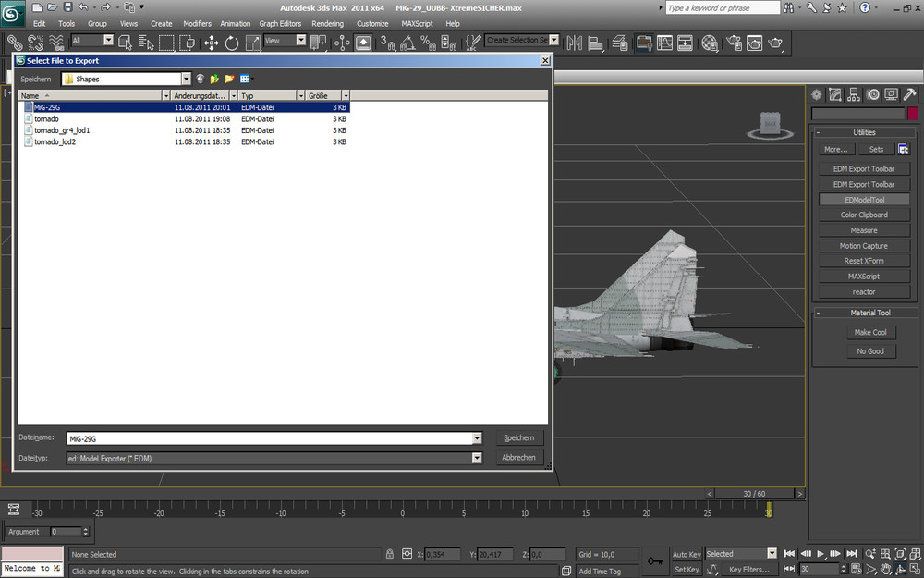Toggle the selection lock icon
Viewport: 924px width, 578px height.
(390, 554)
